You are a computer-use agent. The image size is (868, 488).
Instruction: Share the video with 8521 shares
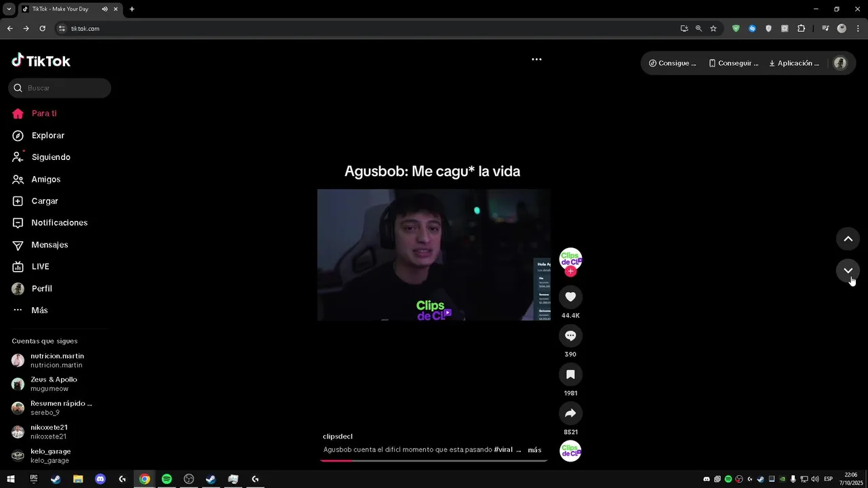point(570,413)
